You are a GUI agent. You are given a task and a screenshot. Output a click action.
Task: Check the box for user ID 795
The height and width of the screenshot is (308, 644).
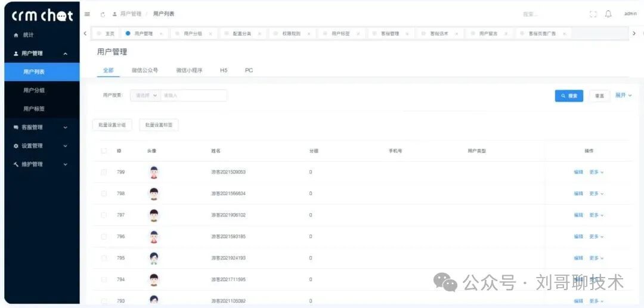coord(104,258)
